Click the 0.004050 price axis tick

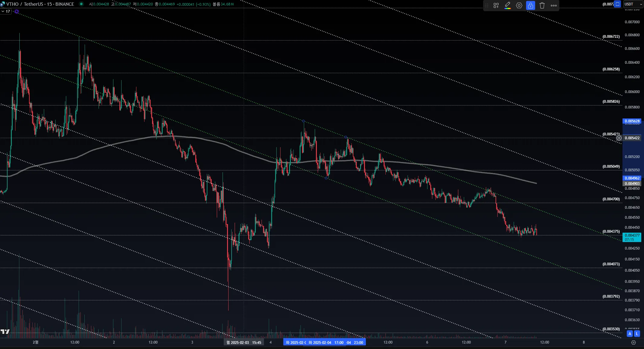tap(632, 270)
